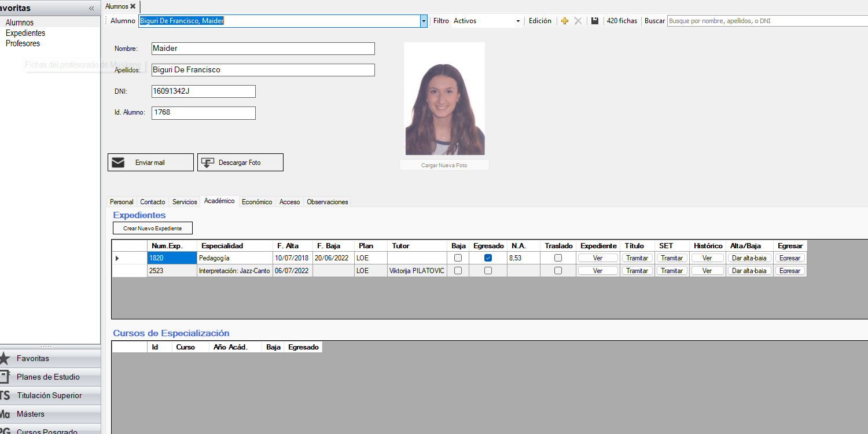Click the envelope icon on Enviar mail
This screenshot has height=434, width=868.
tap(118, 163)
